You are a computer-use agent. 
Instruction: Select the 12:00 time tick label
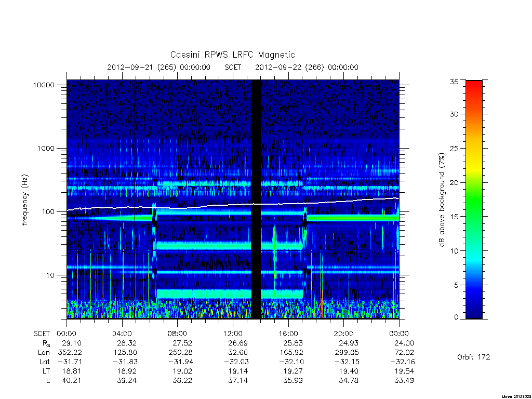(x=233, y=334)
